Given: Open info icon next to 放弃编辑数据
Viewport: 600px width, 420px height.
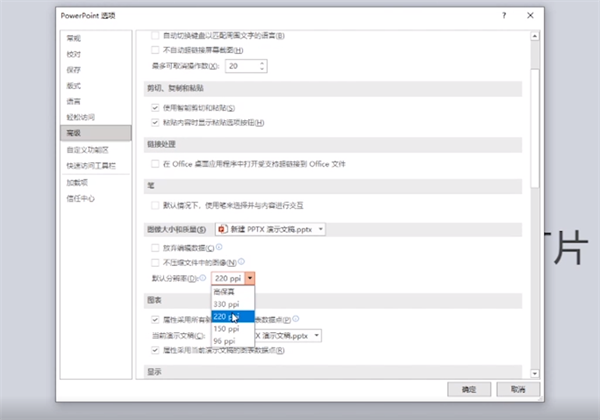Looking at the screenshot, I should pyautogui.click(x=219, y=247).
